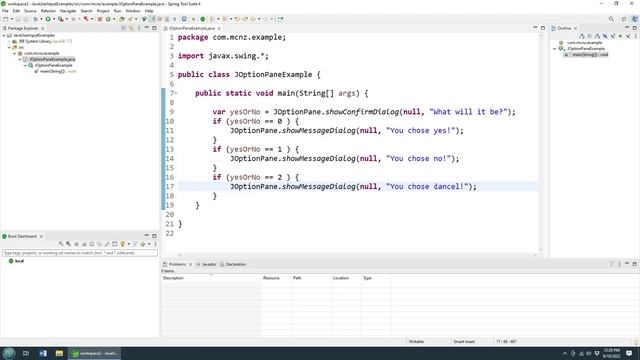Open the Refactor menu

48,11
